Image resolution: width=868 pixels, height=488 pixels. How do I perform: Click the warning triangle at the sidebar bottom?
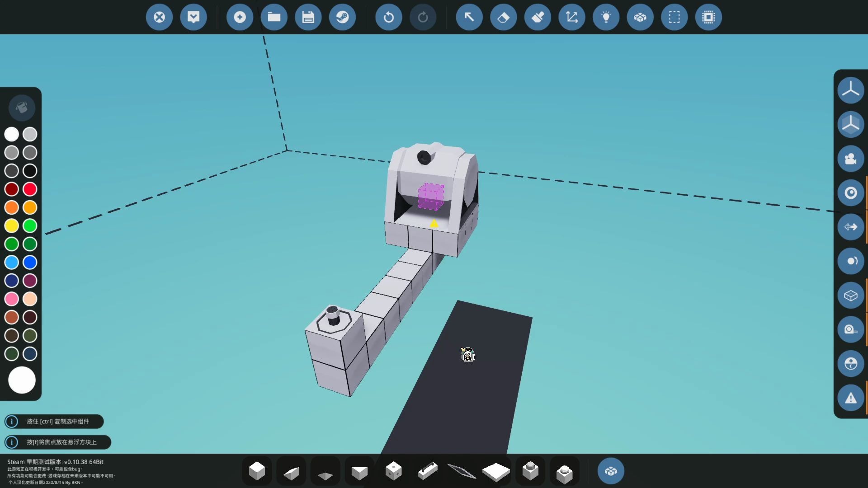pos(850,398)
